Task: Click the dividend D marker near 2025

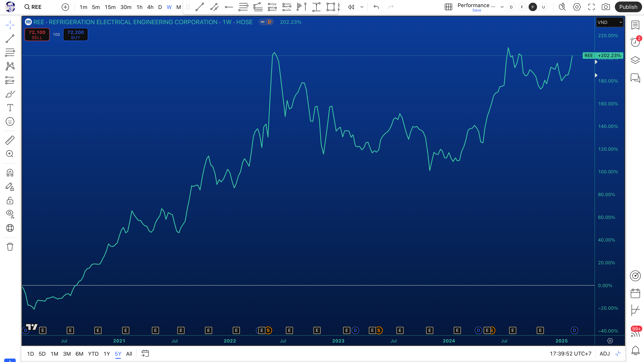Action: click(x=574, y=331)
